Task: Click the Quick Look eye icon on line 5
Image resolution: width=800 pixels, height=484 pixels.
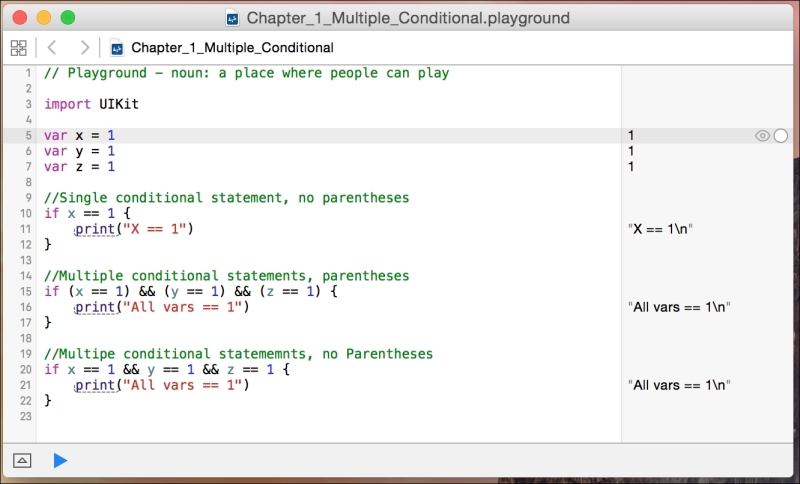Action: coord(762,136)
